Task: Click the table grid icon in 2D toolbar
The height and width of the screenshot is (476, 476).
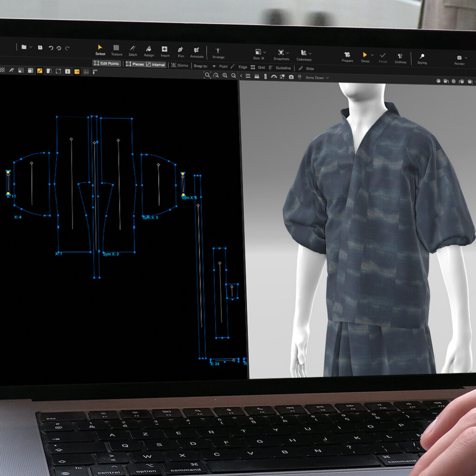Action: pos(86,72)
